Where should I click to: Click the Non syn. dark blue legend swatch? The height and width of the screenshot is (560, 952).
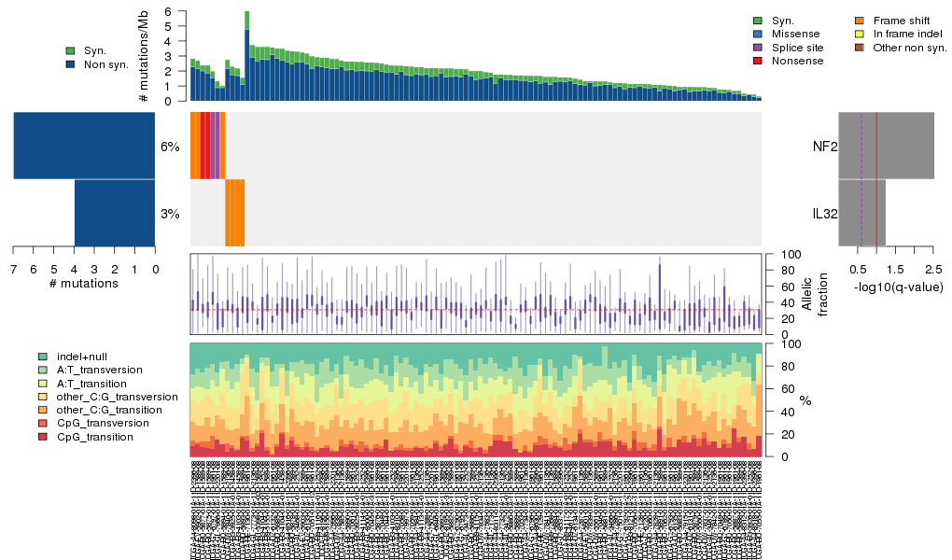pyautogui.click(x=70, y=64)
